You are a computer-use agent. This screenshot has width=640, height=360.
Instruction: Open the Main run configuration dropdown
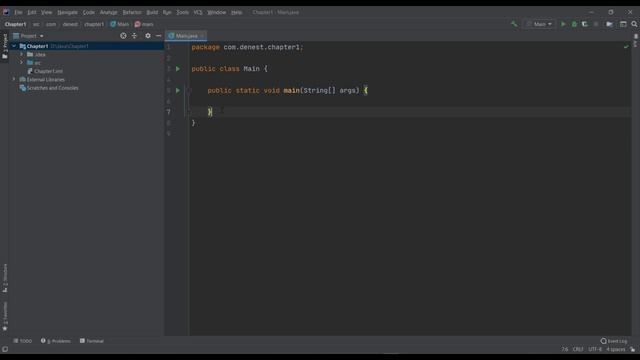[x=540, y=24]
